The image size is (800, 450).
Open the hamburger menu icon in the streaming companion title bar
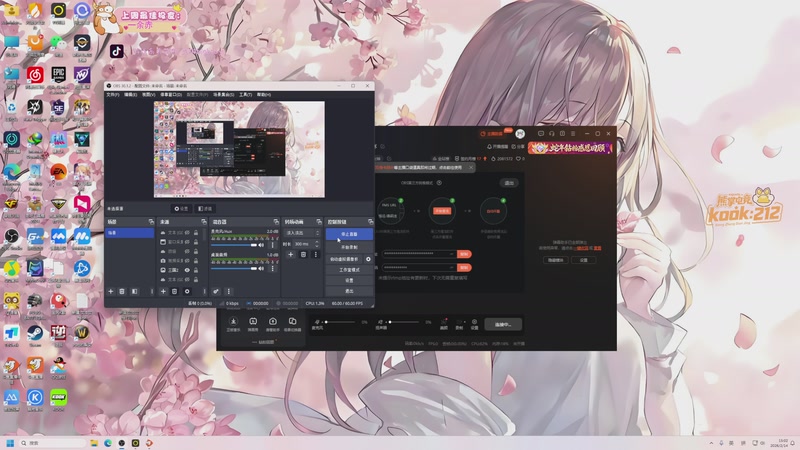point(573,134)
